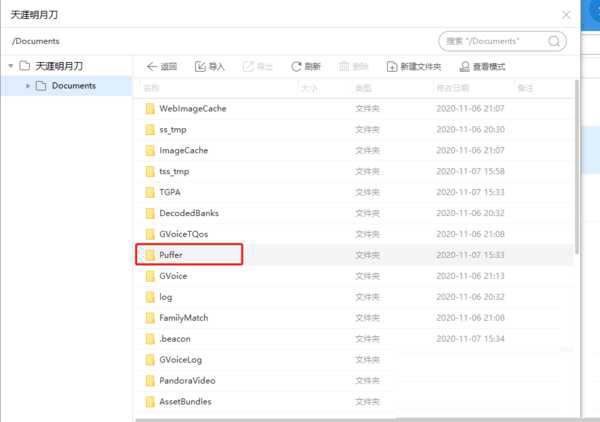Click the search magnifier icon
Screen dimensions: 600x422
click(x=555, y=41)
